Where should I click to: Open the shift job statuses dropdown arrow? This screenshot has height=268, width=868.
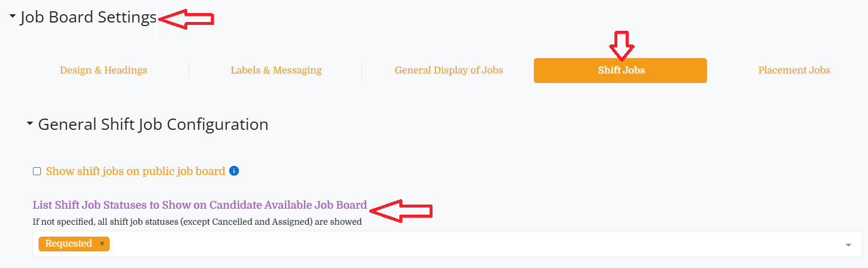[x=848, y=245]
